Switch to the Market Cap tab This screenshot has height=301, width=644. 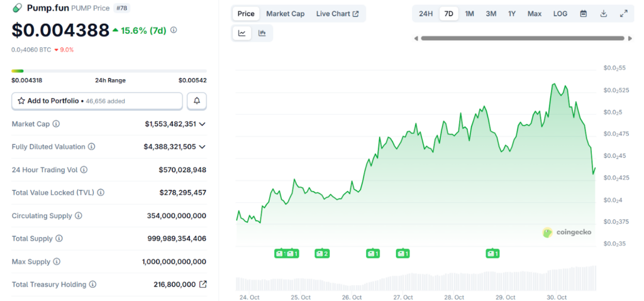(x=285, y=14)
